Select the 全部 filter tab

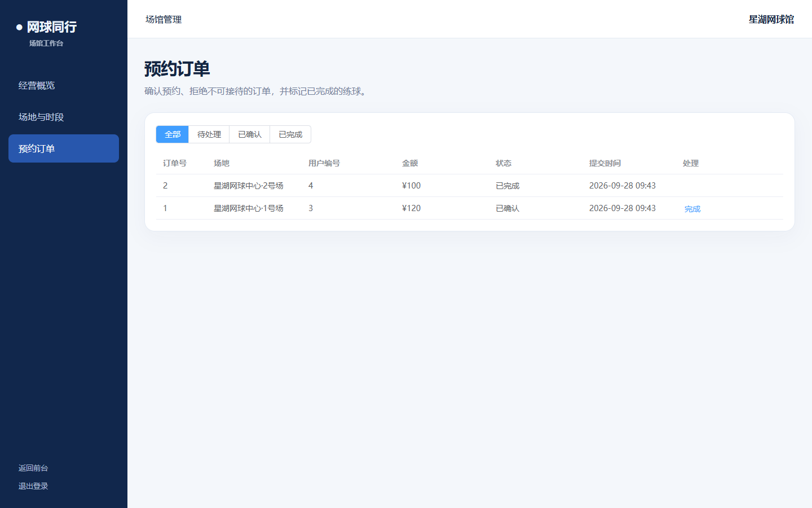[173, 134]
